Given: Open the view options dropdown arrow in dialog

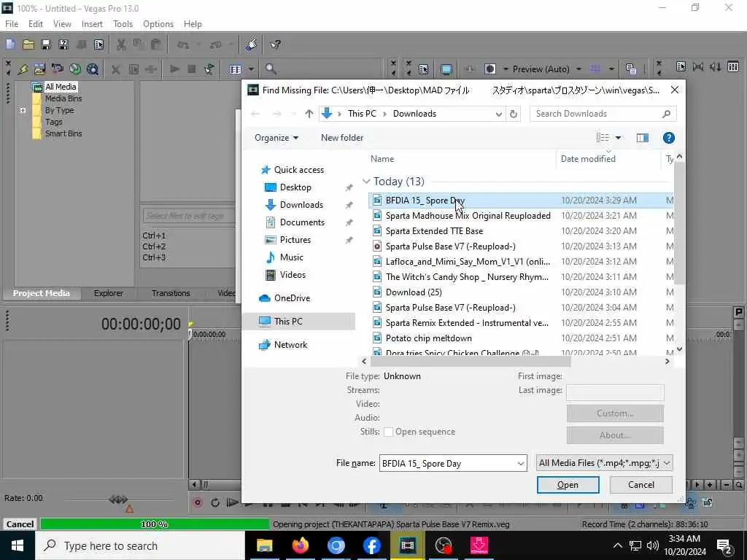Looking at the screenshot, I should (x=619, y=138).
